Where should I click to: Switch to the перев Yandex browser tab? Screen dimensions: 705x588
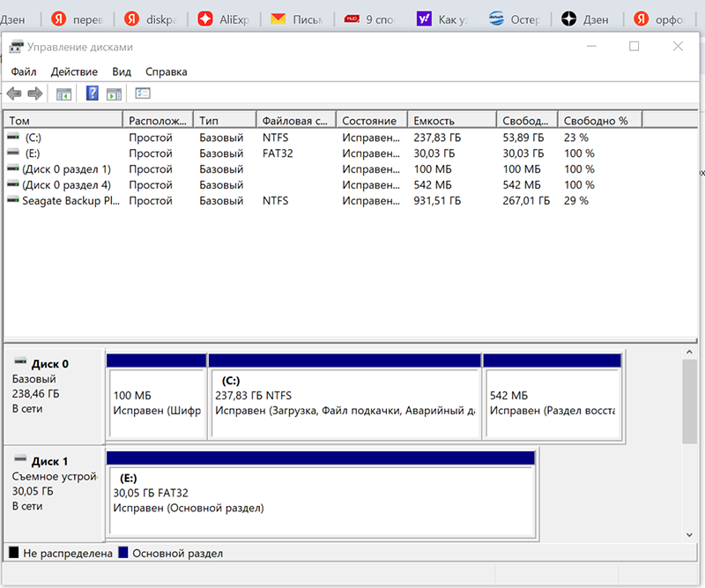(x=78, y=19)
